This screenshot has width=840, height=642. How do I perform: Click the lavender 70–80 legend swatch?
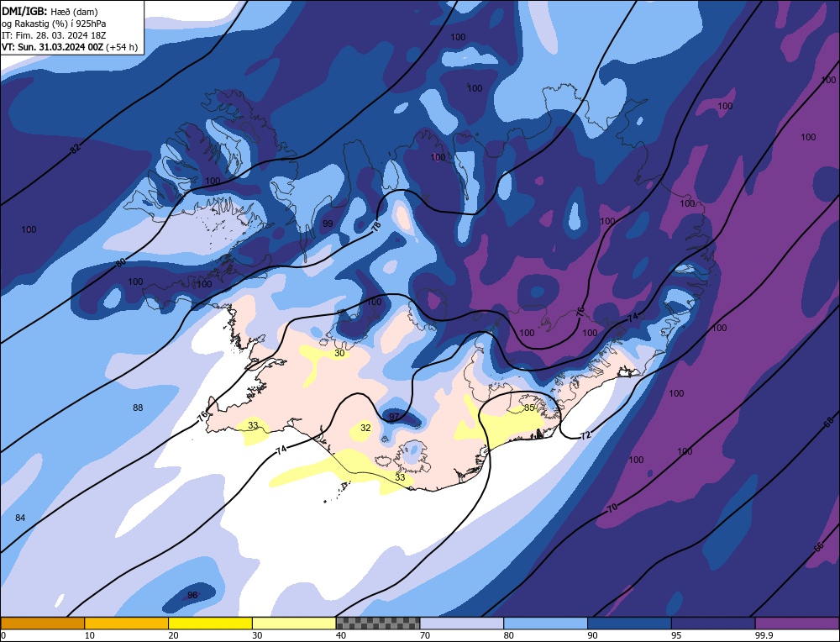pos(462,623)
